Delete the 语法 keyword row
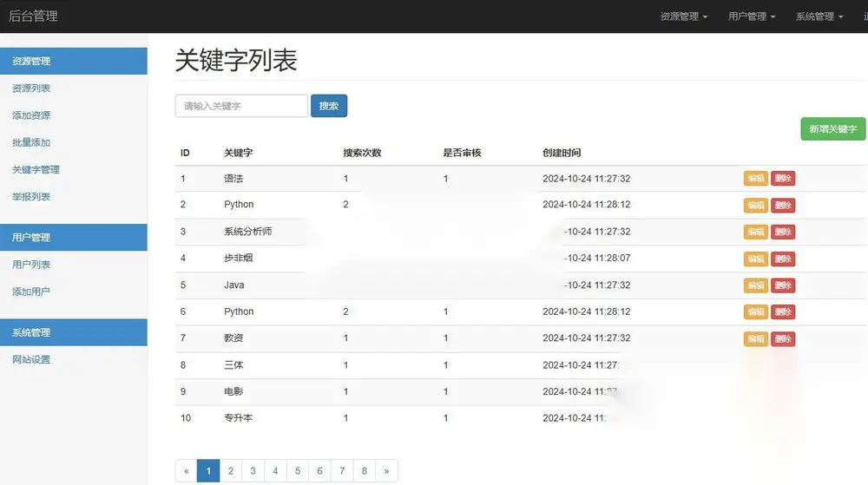868x485 pixels. (783, 179)
